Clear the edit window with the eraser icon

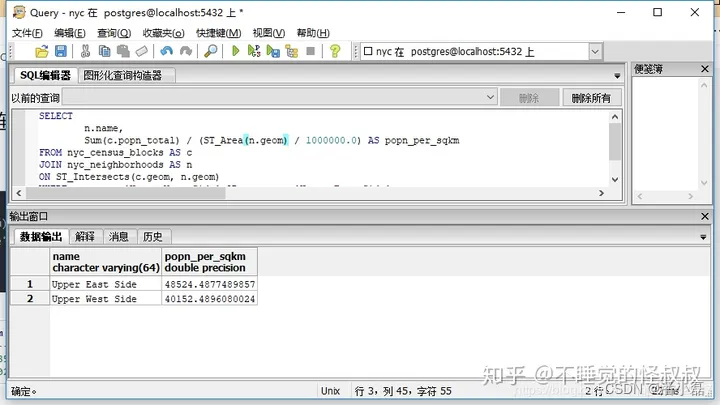(x=142, y=51)
